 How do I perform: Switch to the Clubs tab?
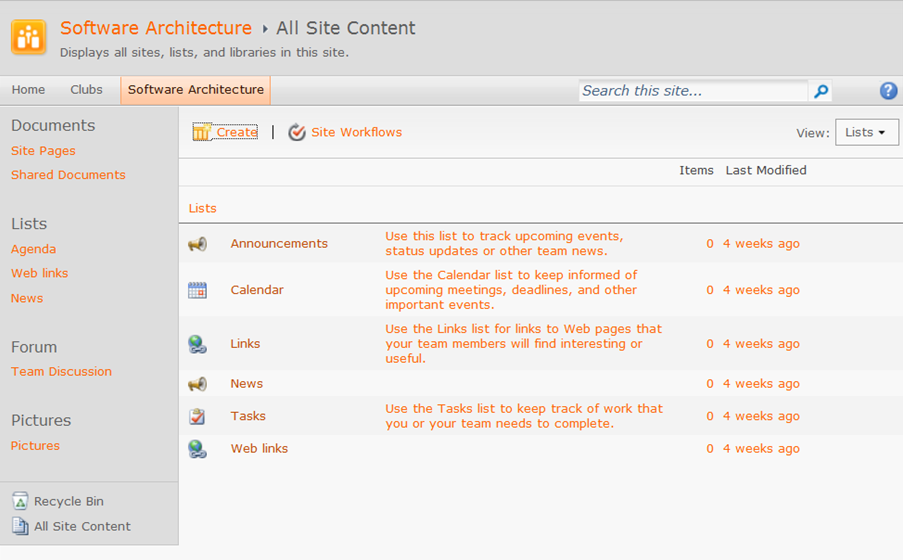point(86,90)
